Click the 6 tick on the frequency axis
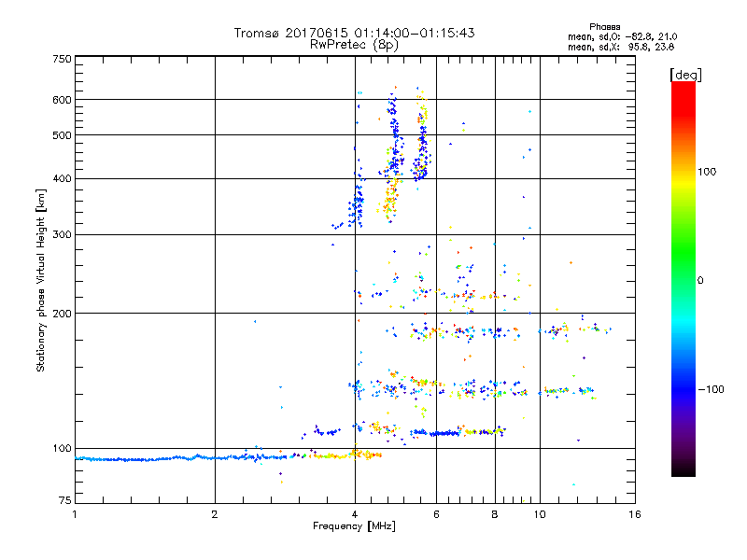The image size is (747, 560). 436,514
